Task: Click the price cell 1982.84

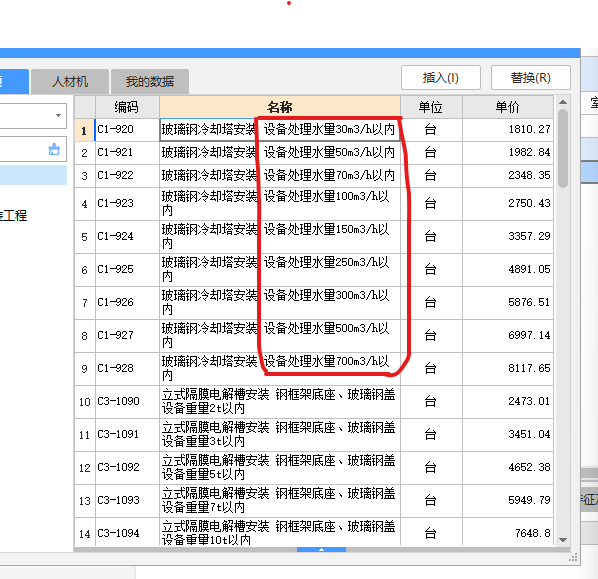Action: pos(508,153)
